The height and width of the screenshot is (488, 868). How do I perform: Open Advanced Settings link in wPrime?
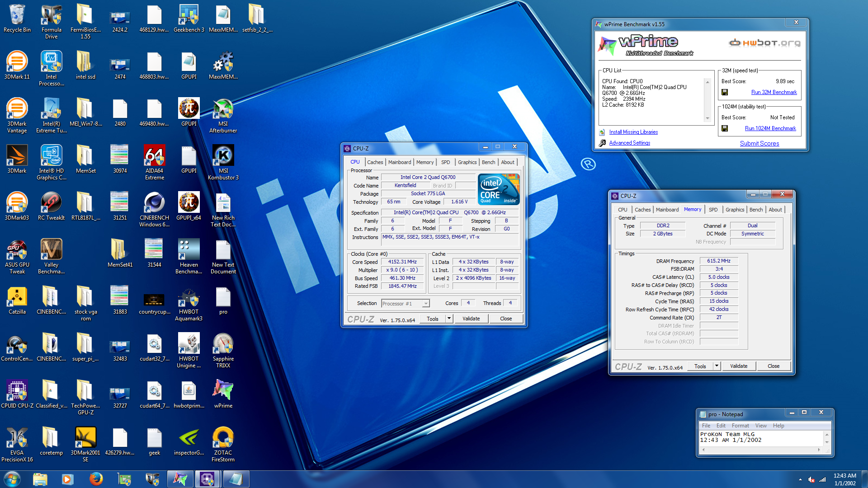point(629,143)
